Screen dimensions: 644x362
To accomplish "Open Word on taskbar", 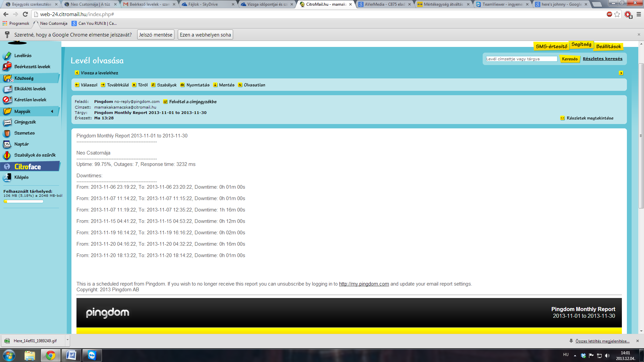I will (71, 355).
